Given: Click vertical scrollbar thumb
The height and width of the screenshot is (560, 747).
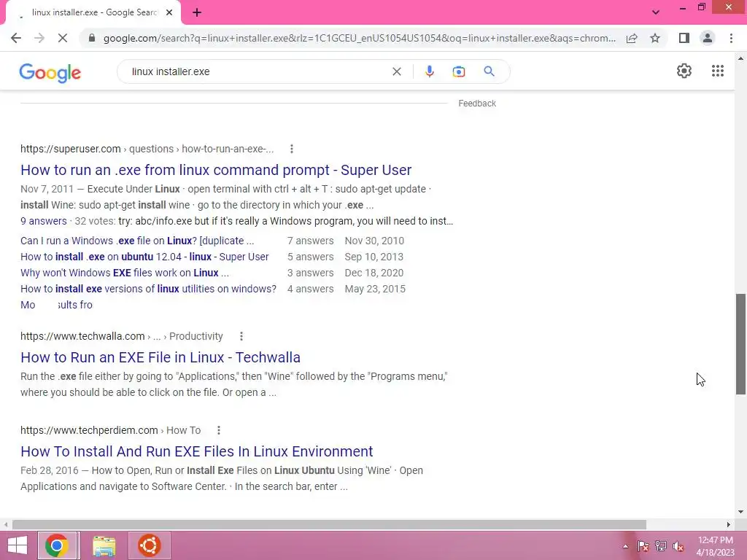Looking at the screenshot, I should pos(740,344).
